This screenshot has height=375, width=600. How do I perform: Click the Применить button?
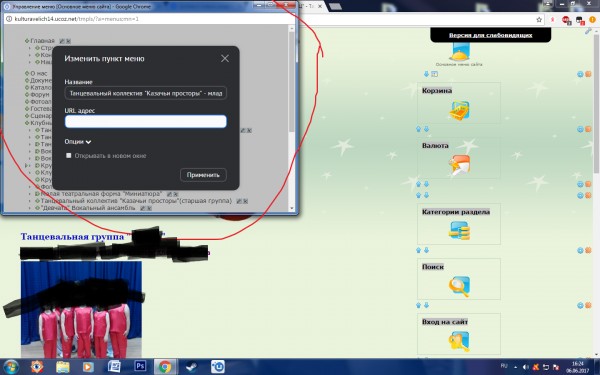(203, 175)
